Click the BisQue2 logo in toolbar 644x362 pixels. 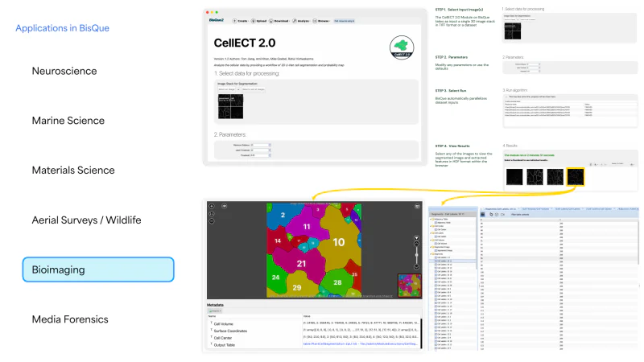pyautogui.click(x=217, y=20)
